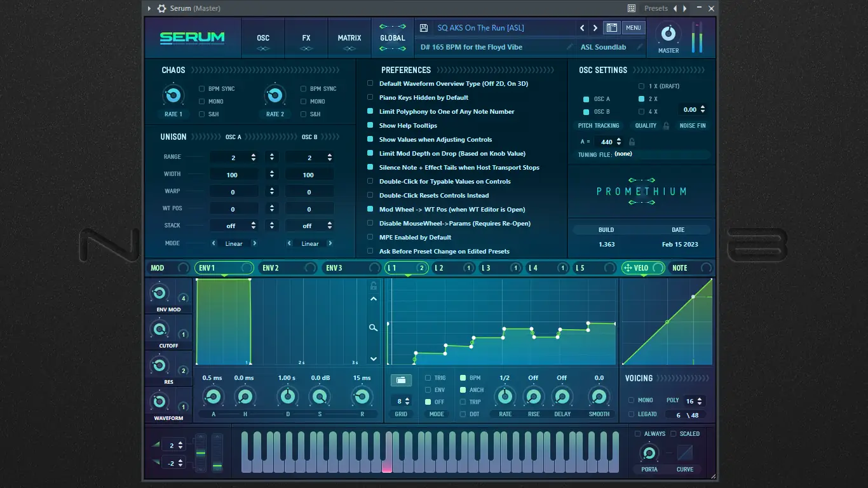Click the PORTA knob
The width and height of the screenshot is (868, 488).
[x=649, y=453]
